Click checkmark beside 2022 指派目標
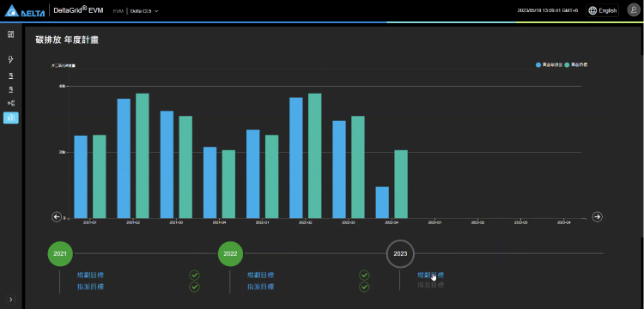The image size is (644, 309). (364, 287)
